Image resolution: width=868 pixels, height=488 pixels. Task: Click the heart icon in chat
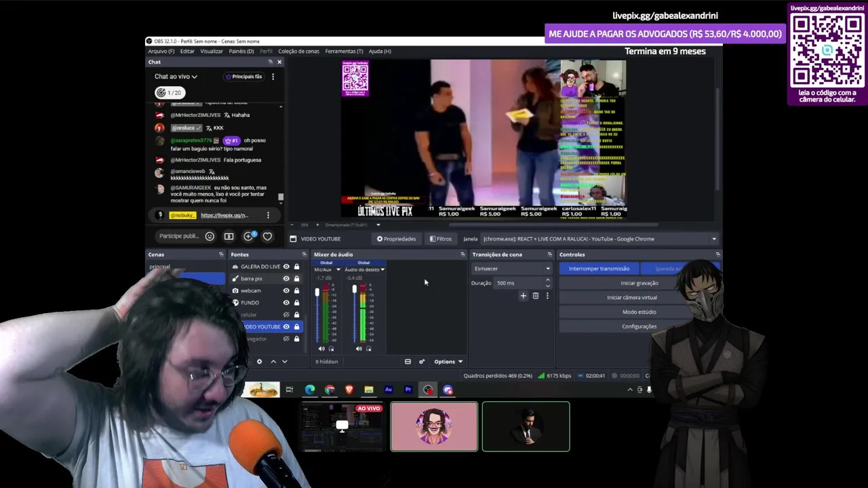coord(267,236)
